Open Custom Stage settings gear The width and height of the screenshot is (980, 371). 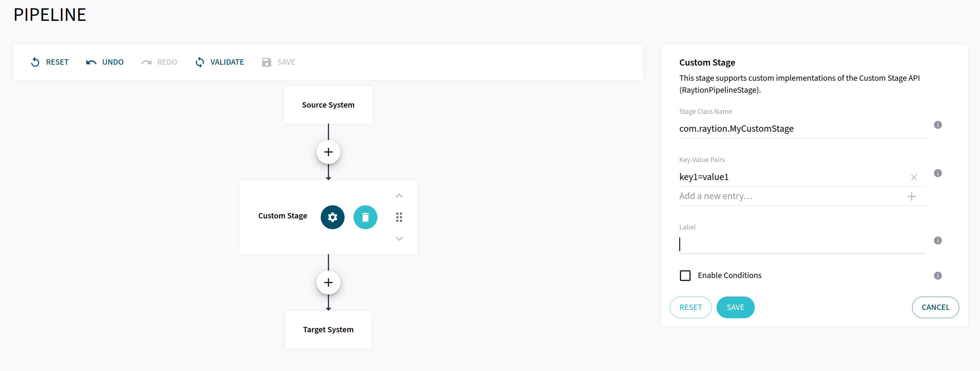[x=332, y=217]
